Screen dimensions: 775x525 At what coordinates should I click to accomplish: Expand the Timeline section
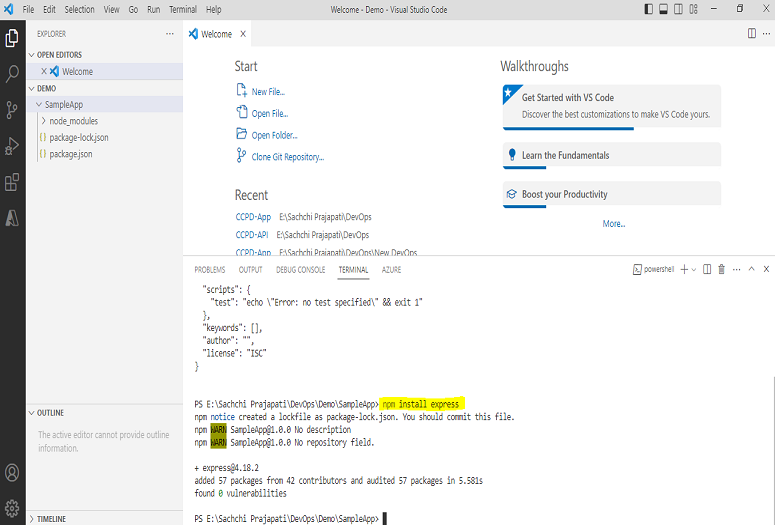pos(32,519)
